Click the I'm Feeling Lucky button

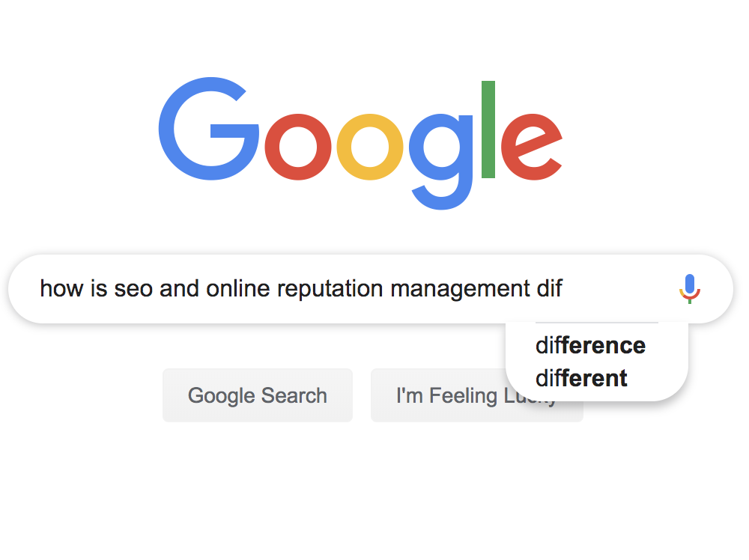pyautogui.click(x=476, y=395)
